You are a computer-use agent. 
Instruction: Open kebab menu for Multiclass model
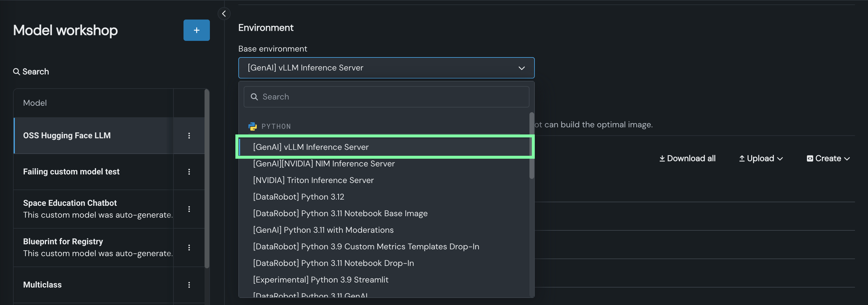(x=189, y=285)
